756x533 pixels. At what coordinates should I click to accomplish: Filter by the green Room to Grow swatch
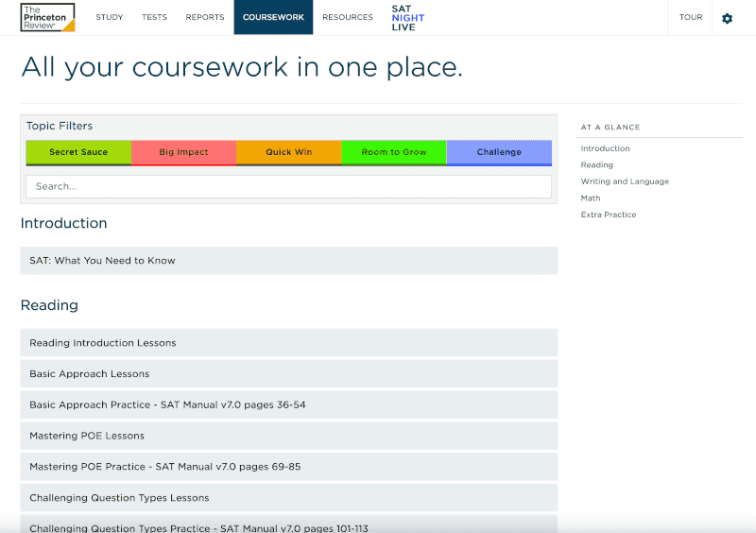click(x=393, y=152)
